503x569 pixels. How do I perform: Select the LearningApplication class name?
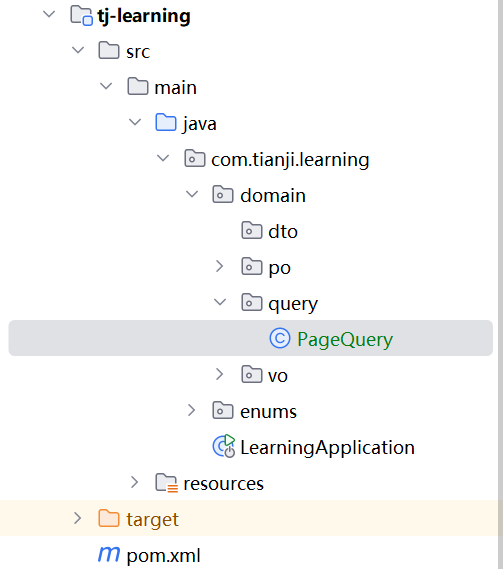tap(327, 447)
